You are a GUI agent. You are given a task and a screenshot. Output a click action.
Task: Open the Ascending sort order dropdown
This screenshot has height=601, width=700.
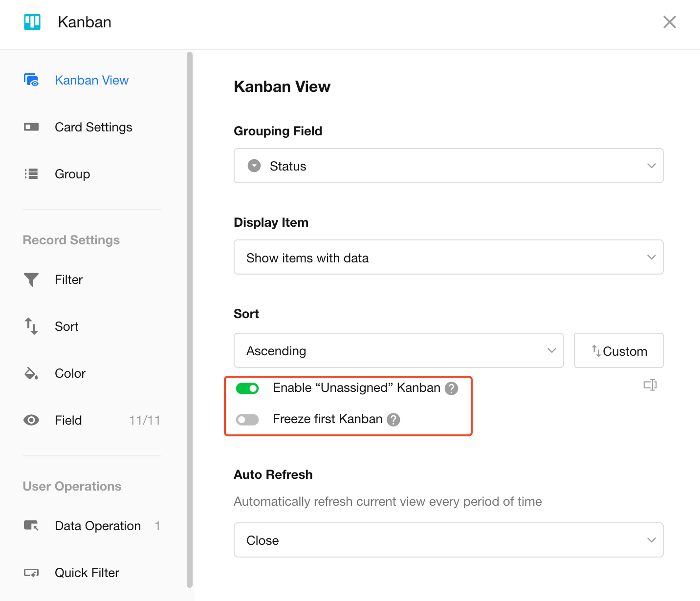pos(398,351)
